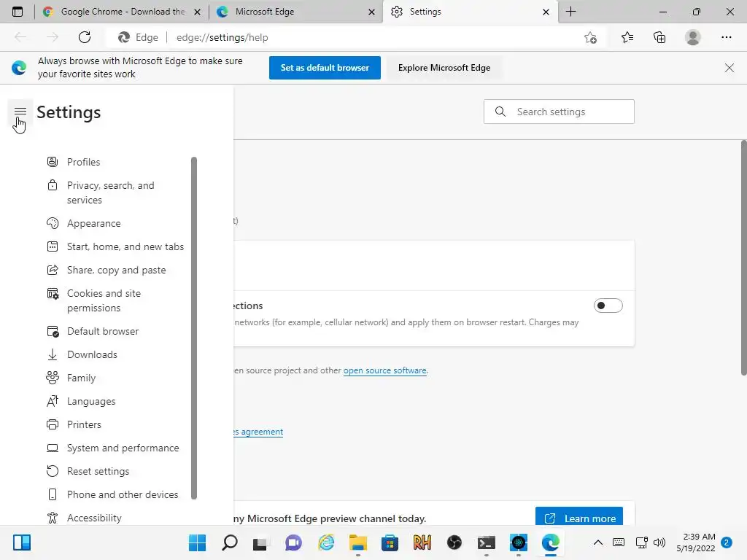This screenshot has width=747, height=560.
Task: Dismiss the default browser banner
Action: click(x=729, y=68)
